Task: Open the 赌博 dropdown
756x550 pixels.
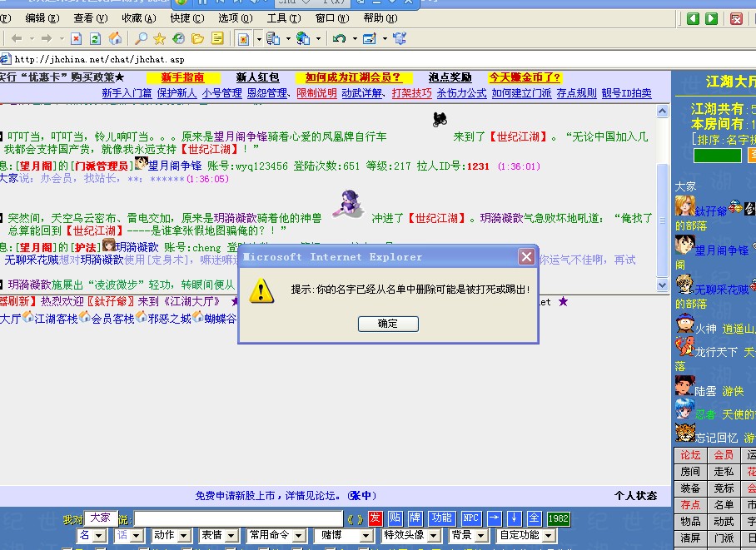Action: click(344, 536)
